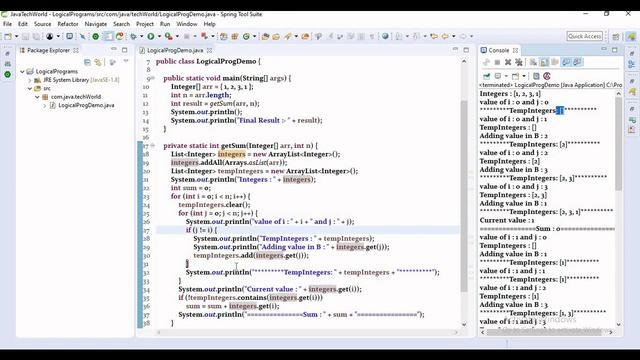Viewport: 640px width, 360px height.
Task: Click the editor vertical scrollbar
Action: click(x=464, y=196)
